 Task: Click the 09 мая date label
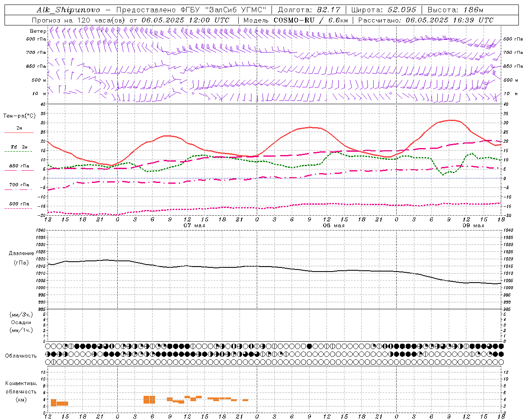(473, 226)
